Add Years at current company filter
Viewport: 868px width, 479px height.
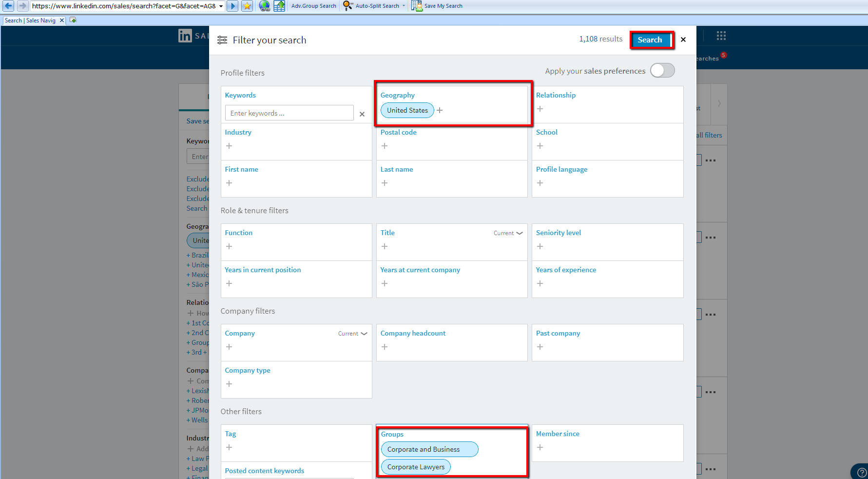[385, 283]
